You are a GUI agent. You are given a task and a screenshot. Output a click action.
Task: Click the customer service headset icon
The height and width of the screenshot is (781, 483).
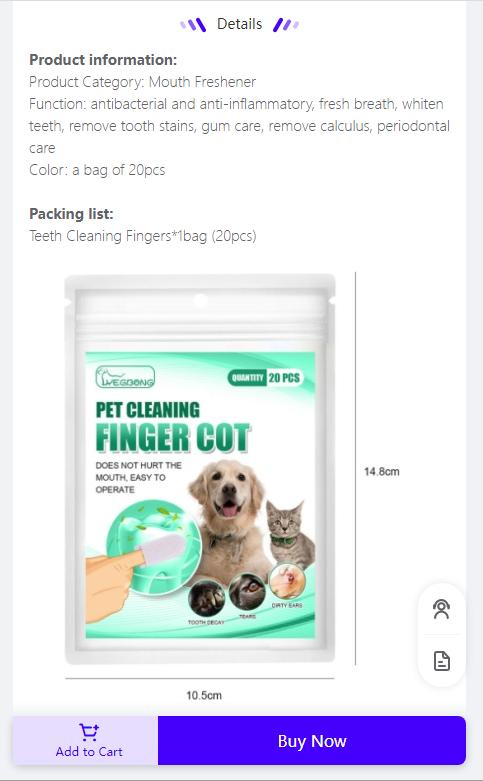tap(442, 609)
